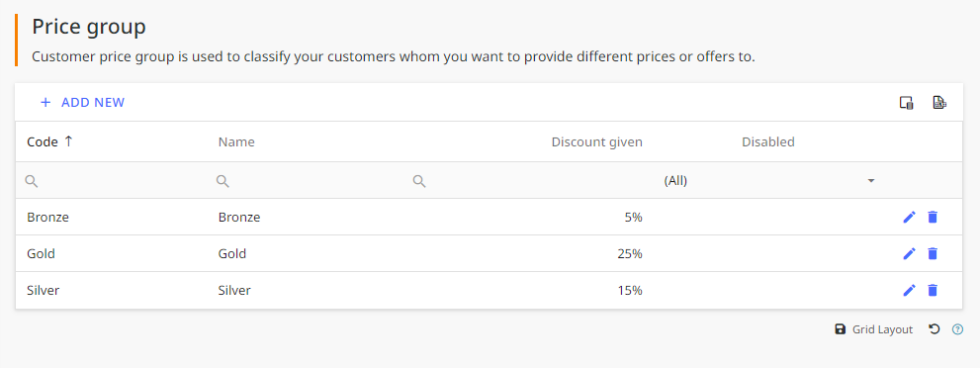Viewport: 980px width, 368px height.
Task: Reset grid layout with undo icon
Action: tap(935, 329)
